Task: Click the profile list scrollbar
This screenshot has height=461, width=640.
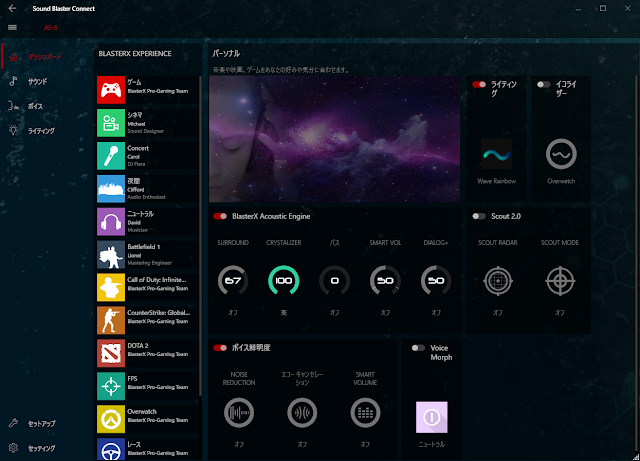Action: [x=200, y=236]
